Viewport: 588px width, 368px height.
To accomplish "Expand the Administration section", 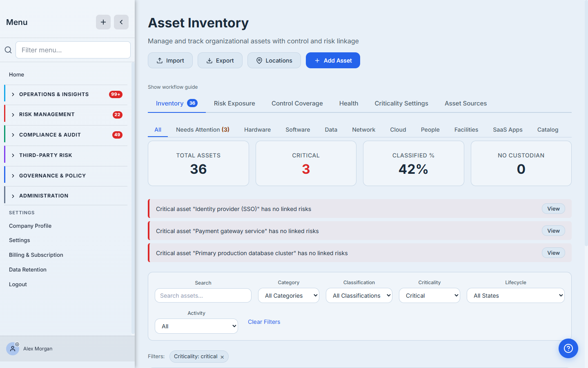I will pos(66,196).
